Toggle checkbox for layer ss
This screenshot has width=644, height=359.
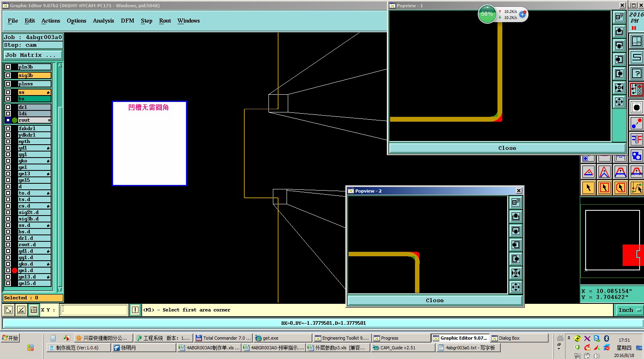(x=8, y=92)
